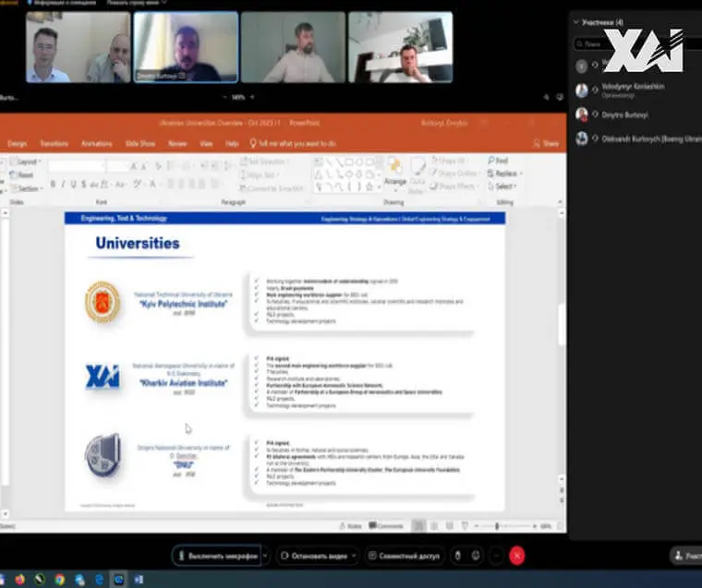Collapse the Участники participants list chevron
Viewport: 702px width, 588px height.
(577, 22)
